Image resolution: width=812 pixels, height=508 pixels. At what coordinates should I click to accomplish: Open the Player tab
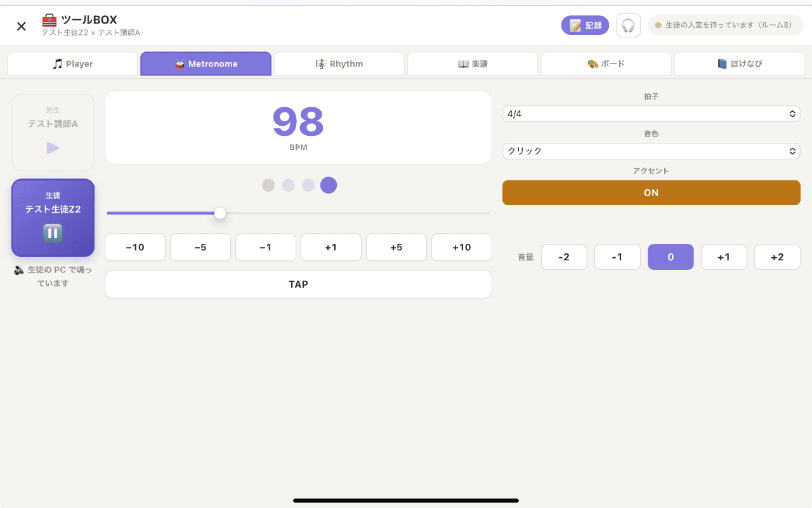pos(72,63)
